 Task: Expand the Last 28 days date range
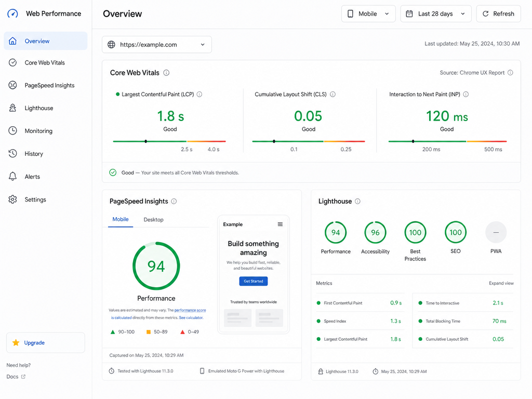pyautogui.click(x=436, y=14)
